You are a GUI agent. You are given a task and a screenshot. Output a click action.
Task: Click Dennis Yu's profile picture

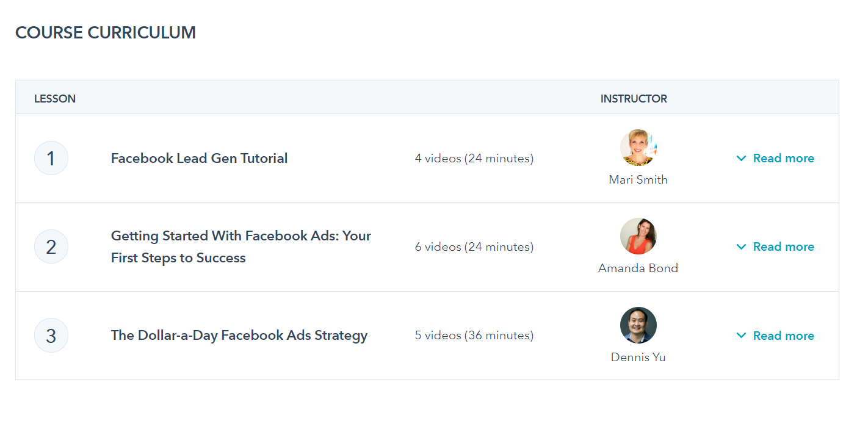[x=638, y=325]
